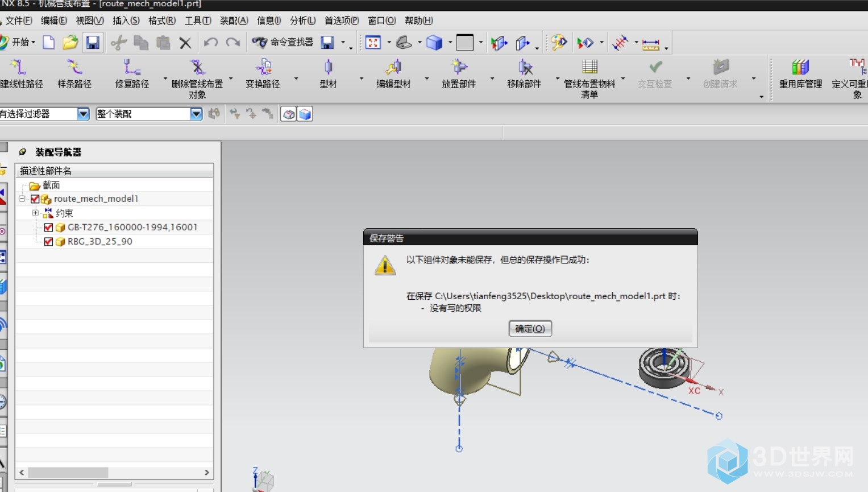Open the 编辑(E) menu
868x492 pixels.
point(54,20)
